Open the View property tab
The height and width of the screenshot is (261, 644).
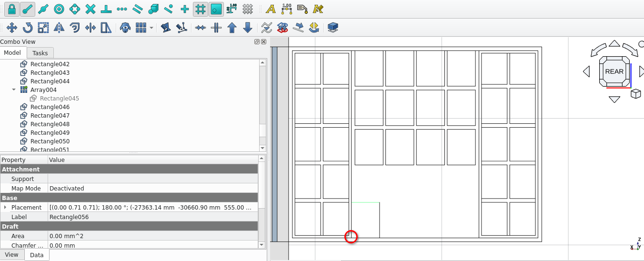[11, 254]
